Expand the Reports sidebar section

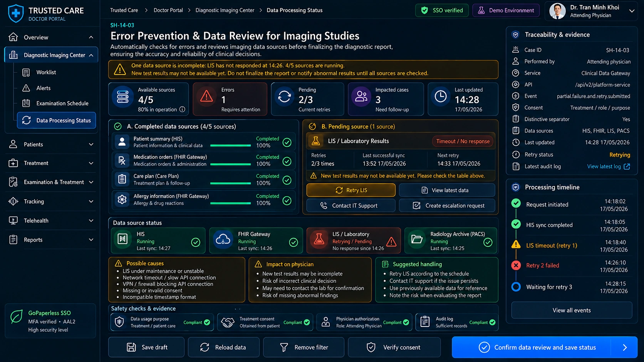(x=91, y=240)
